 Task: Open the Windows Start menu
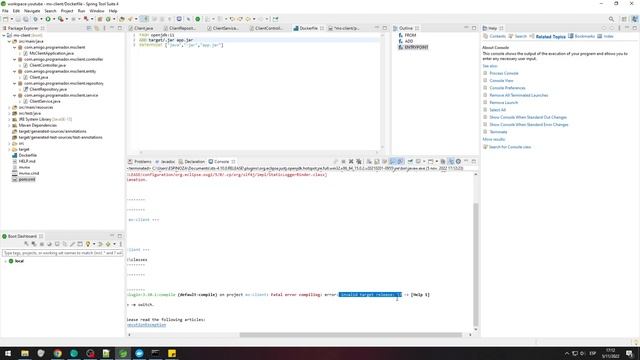(x=8, y=353)
